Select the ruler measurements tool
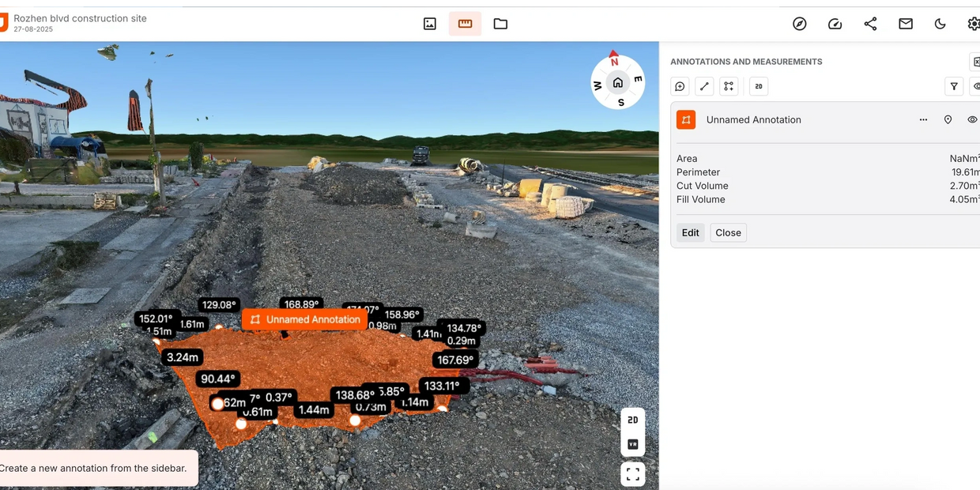This screenshot has width=980, height=490. pyautogui.click(x=465, y=24)
